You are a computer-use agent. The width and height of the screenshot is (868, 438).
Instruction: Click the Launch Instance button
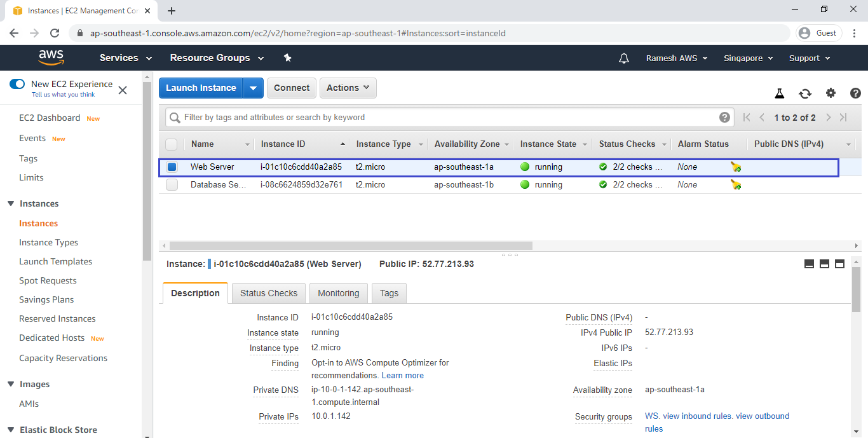pos(201,88)
